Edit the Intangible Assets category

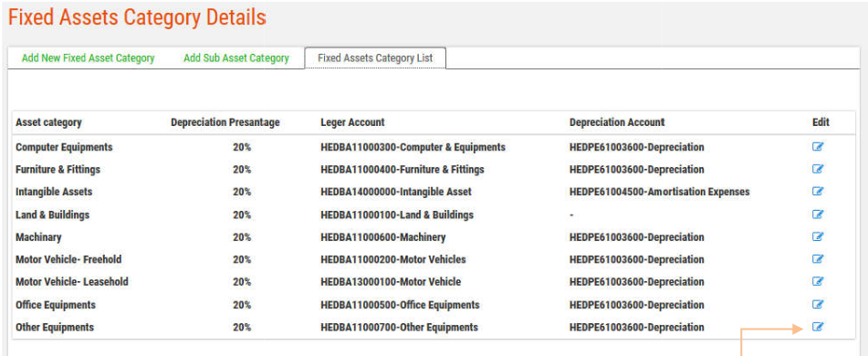point(818,192)
